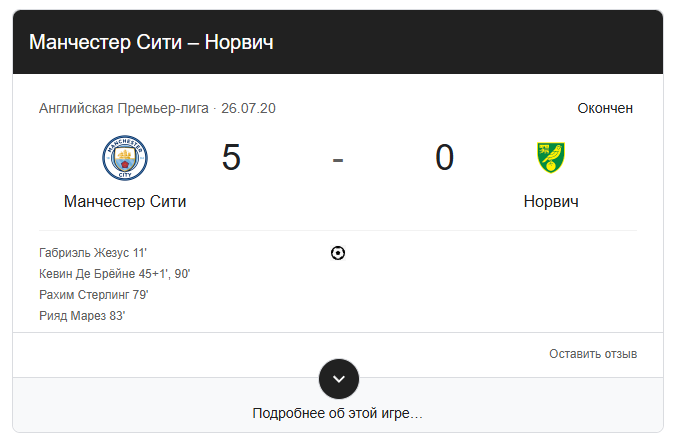This screenshot has width=681, height=442.
Task: Open 'Подробнее об этой игре…' text
Action: point(337,413)
